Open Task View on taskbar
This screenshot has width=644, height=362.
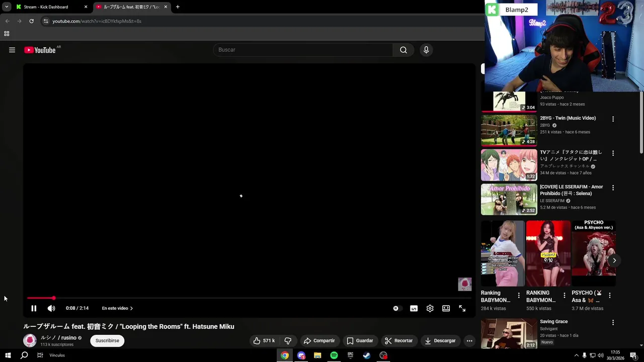click(x=40, y=355)
